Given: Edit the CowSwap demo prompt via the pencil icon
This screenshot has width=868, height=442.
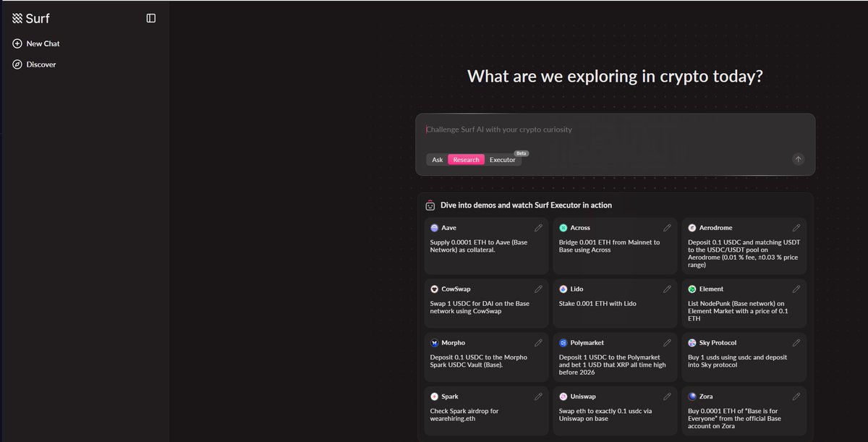Looking at the screenshot, I should pyautogui.click(x=538, y=289).
